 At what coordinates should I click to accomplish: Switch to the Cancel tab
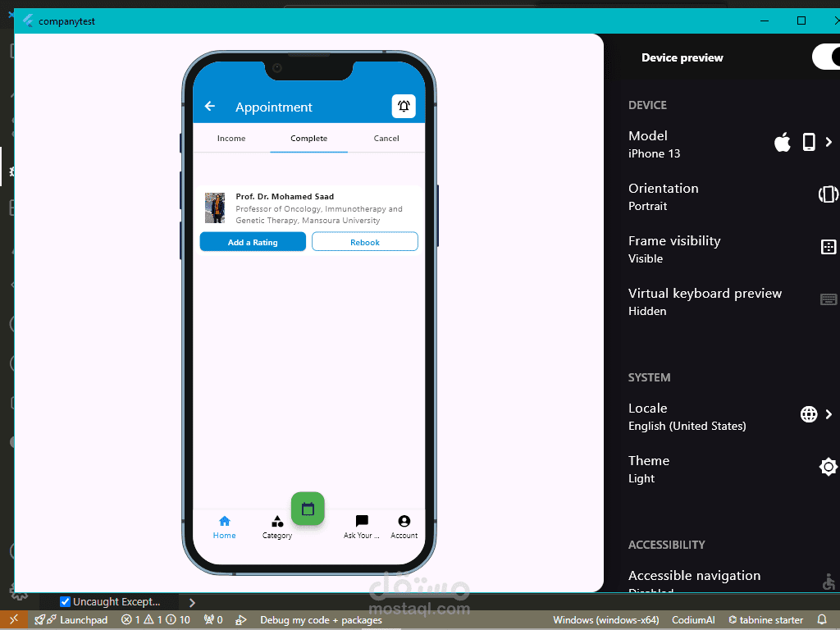pyautogui.click(x=386, y=138)
